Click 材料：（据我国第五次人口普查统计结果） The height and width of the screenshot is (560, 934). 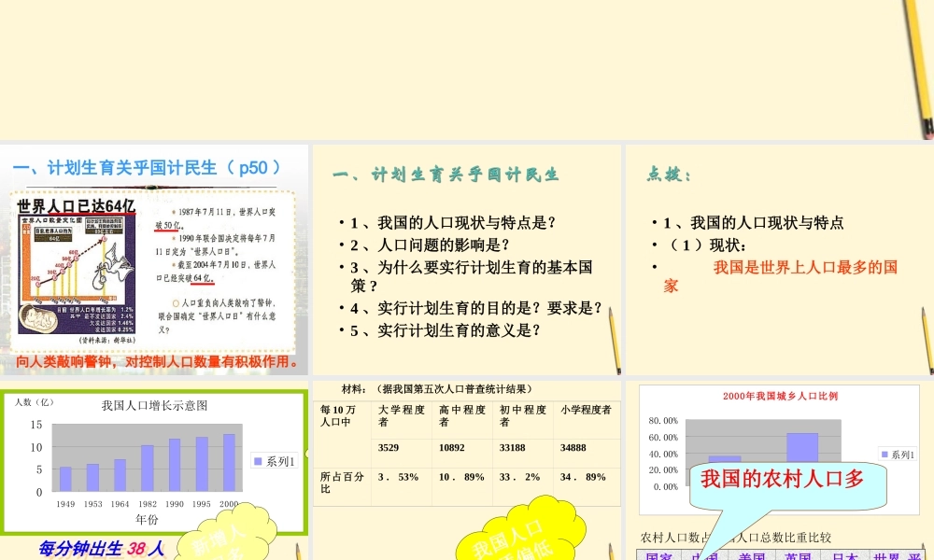click(x=436, y=389)
